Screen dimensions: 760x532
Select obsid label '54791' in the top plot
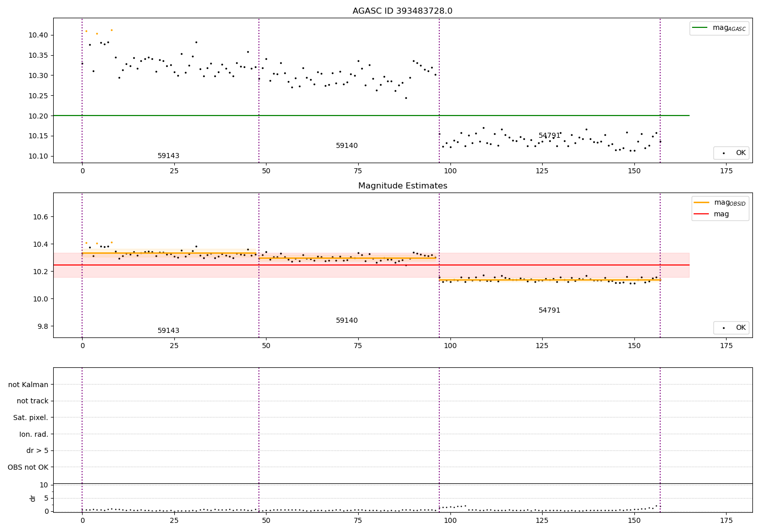point(549,136)
